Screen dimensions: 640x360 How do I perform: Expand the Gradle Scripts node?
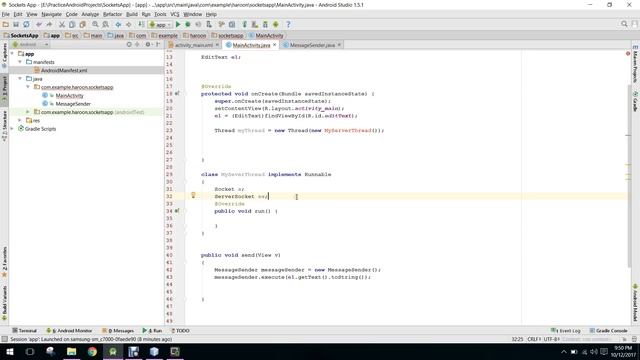(x=12, y=129)
